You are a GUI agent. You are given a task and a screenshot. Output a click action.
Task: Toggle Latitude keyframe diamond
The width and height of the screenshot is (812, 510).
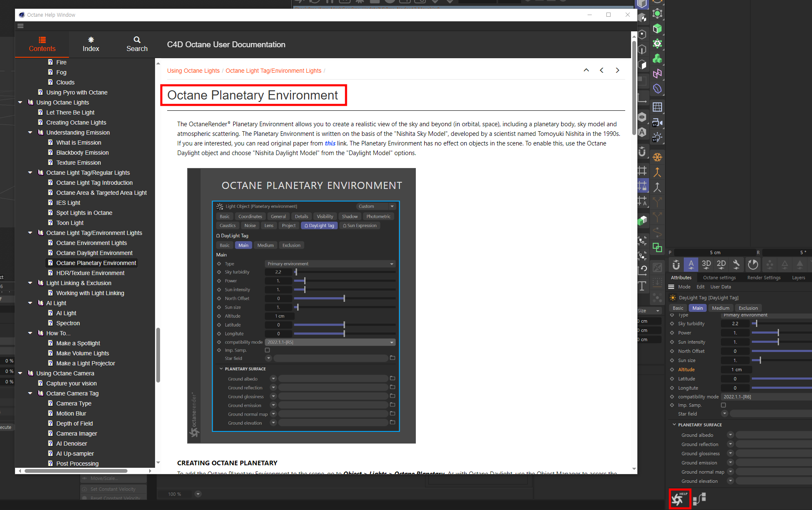pos(672,379)
